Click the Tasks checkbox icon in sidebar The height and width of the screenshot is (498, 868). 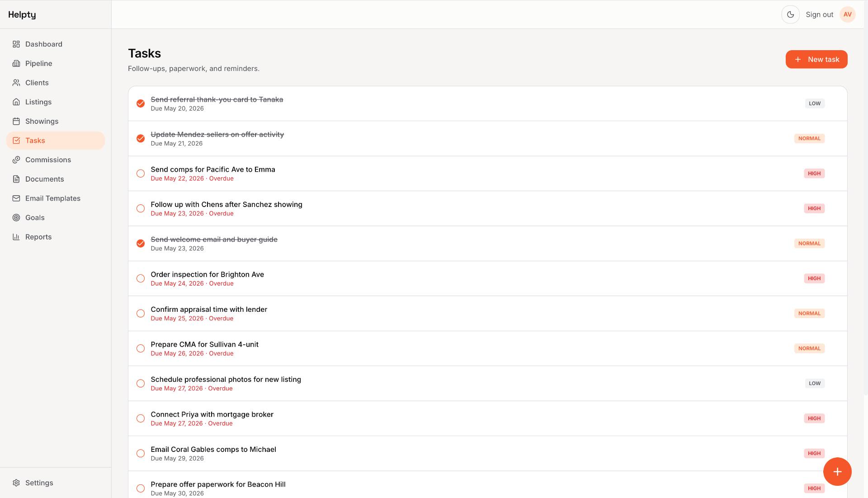tap(16, 141)
